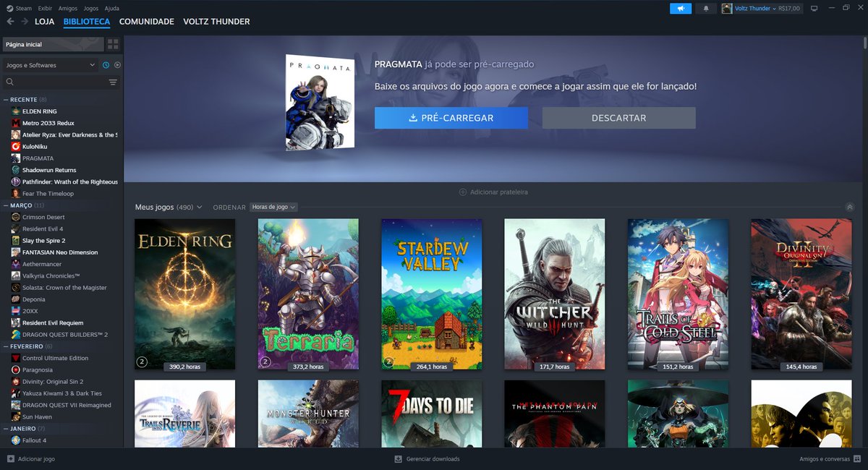The height and width of the screenshot is (470, 868).
Task: Click the Metro 2033 Redux sidebar icon
Action: tap(16, 123)
